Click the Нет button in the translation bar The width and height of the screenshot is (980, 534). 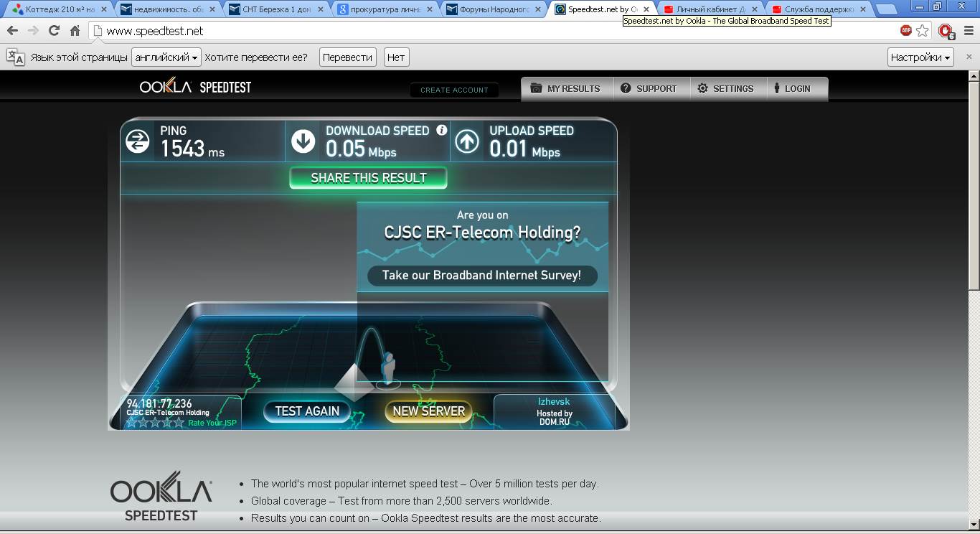point(396,57)
